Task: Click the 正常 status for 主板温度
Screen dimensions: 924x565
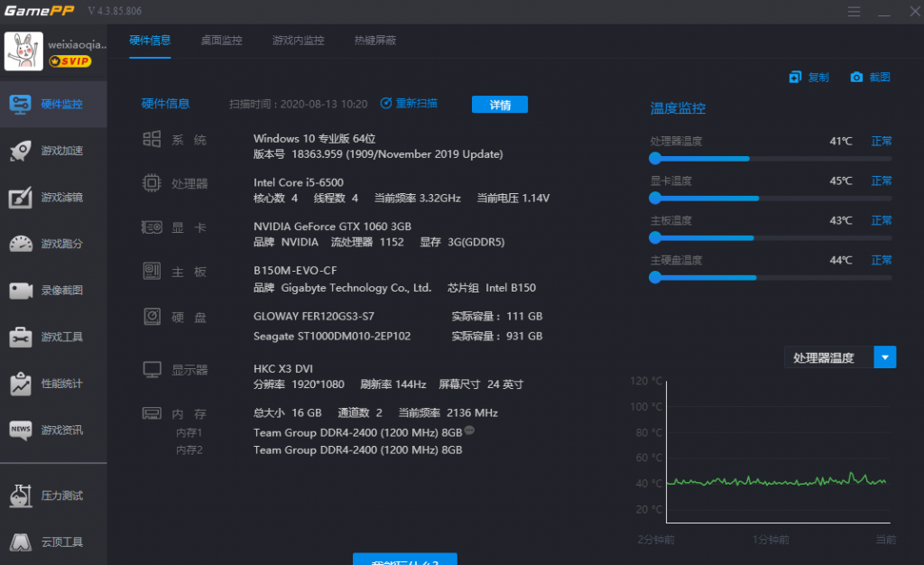Action: point(882,220)
